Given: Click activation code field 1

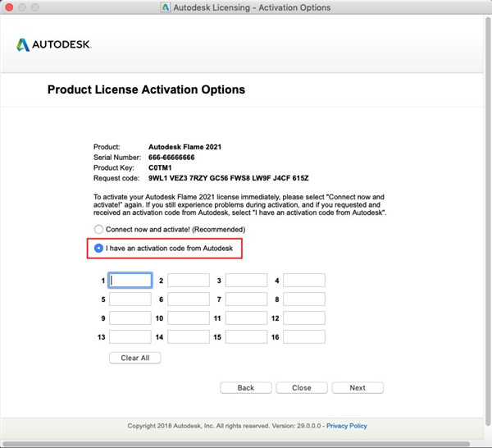Looking at the screenshot, I should pos(130,281).
